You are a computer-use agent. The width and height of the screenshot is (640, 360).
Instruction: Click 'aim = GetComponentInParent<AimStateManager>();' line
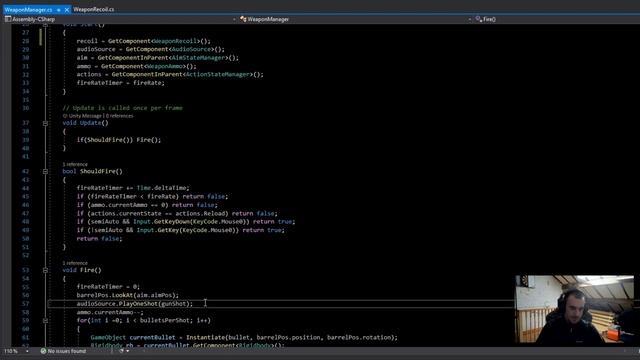tap(158, 58)
